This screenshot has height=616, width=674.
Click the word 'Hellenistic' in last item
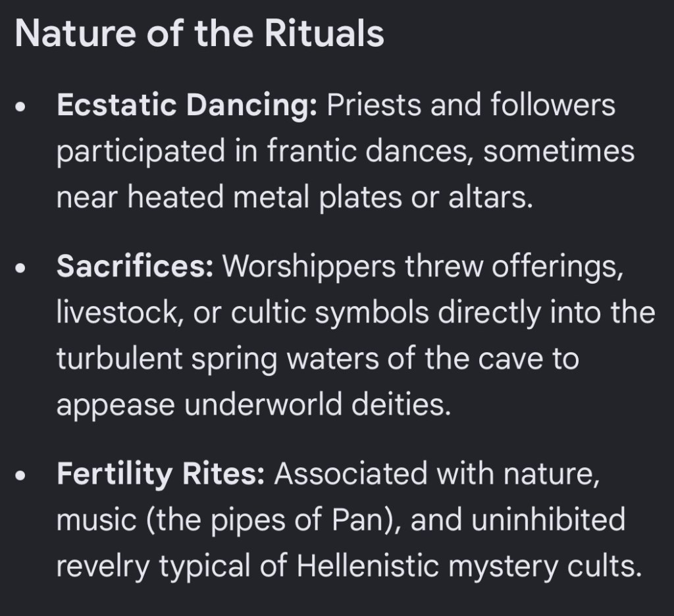point(367,565)
